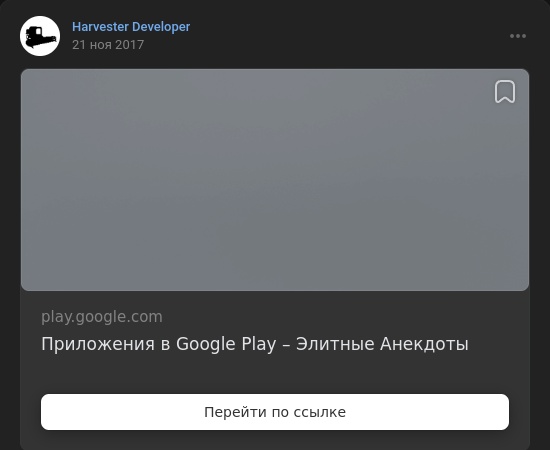Visit the author page via blue name
This screenshot has height=450, width=550.
pos(131,27)
